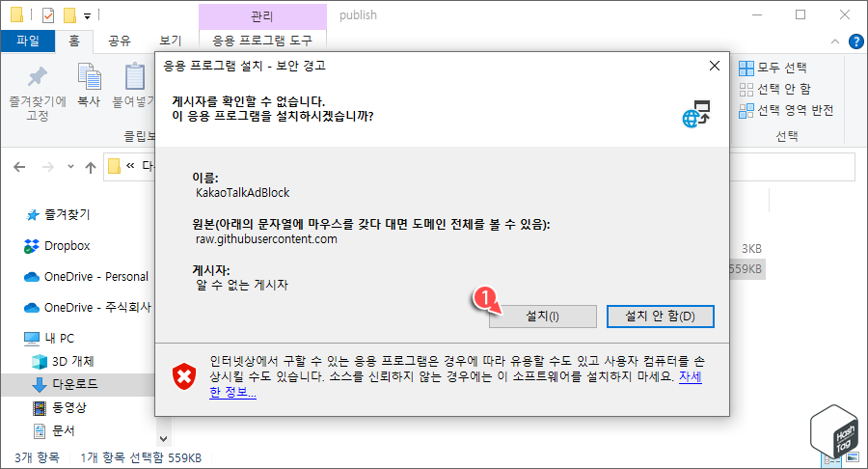Switch to the 홈 ribbon tab
The width and height of the screenshot is (868, 469).
[x=74, y=41]
